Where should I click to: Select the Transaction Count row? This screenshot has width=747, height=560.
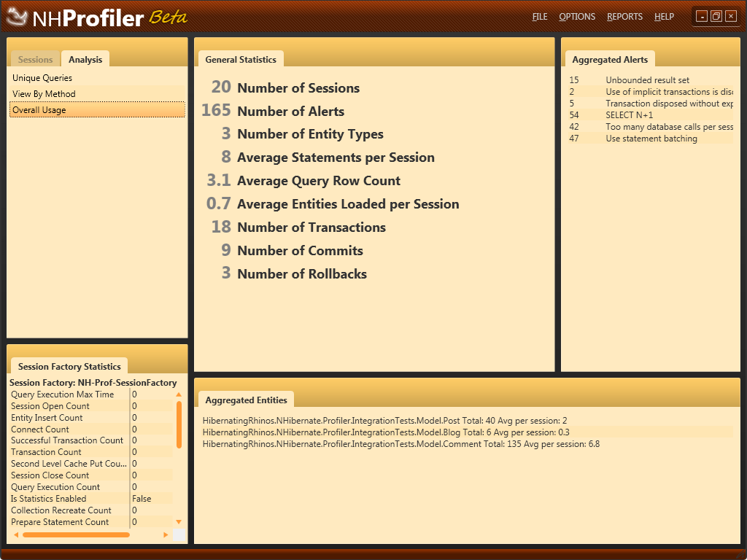[91, 452]
